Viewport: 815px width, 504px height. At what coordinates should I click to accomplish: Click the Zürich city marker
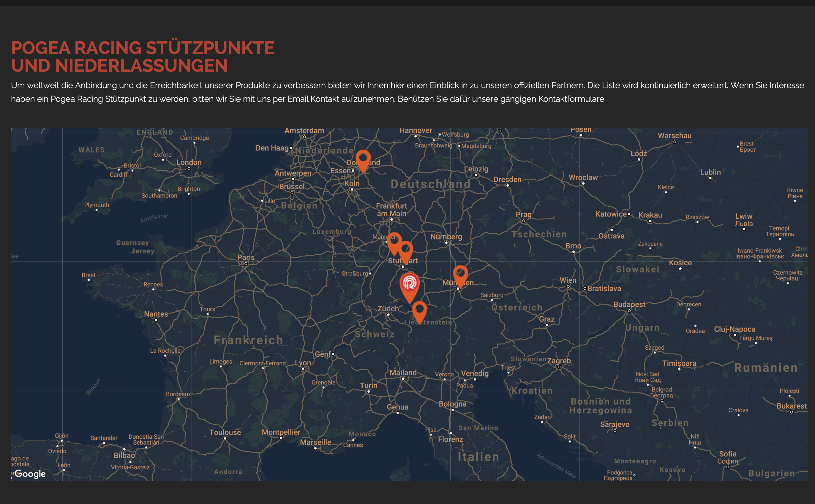click(x=388, y=315)
